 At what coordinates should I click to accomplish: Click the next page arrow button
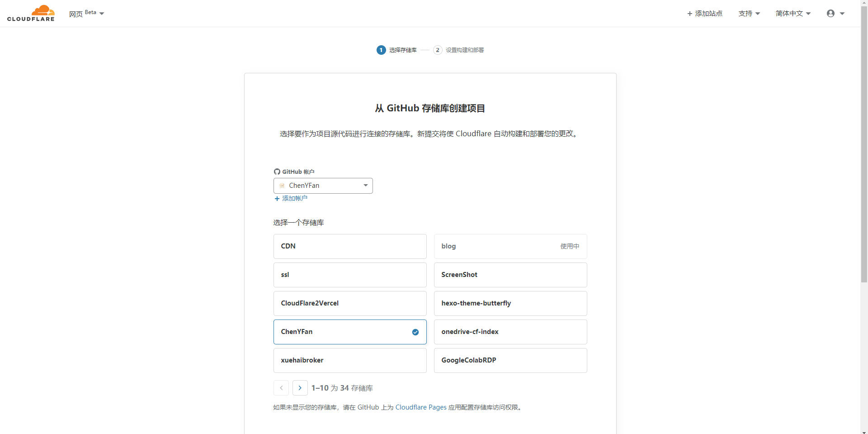pyautogui.click(x=300, y=388)
